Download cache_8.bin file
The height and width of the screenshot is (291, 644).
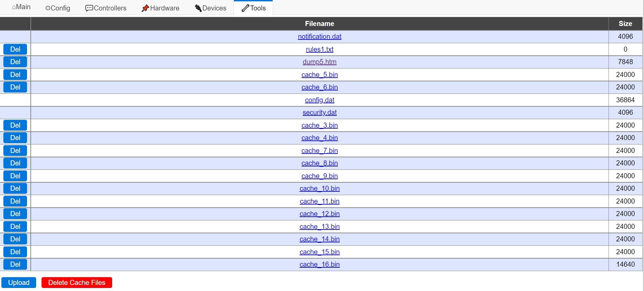(x=320, y=163)
